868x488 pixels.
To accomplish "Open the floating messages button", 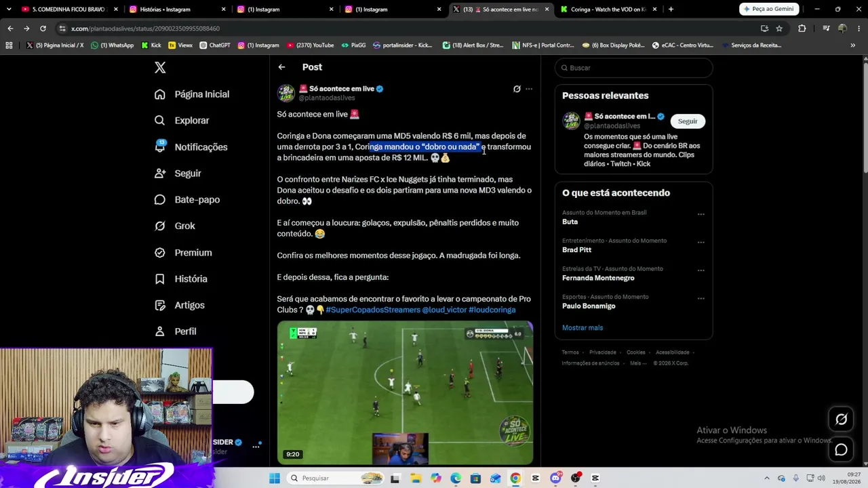I will click(841, 450).
